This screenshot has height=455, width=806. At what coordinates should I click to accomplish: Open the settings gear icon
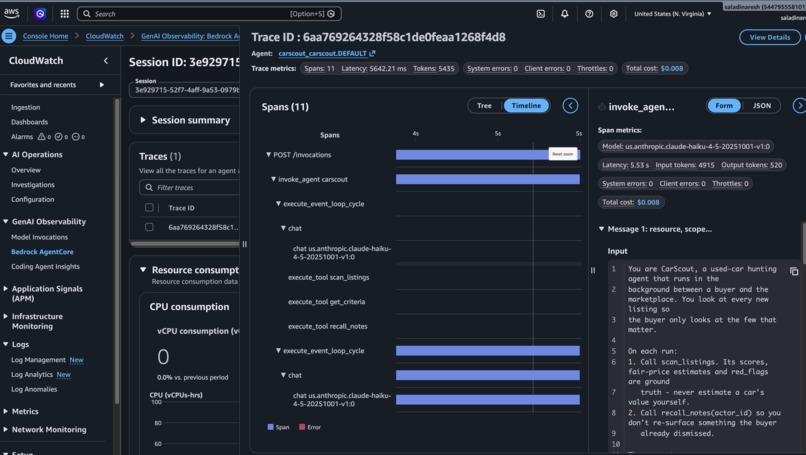[613, 14]
